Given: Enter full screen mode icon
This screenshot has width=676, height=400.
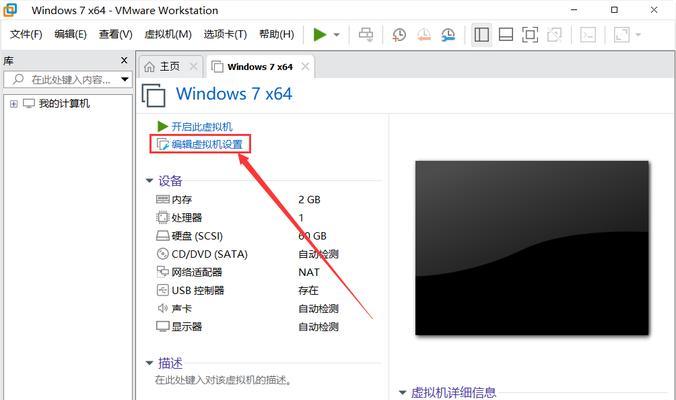Looking at the screenshot, I should click(x=529, y=34).
